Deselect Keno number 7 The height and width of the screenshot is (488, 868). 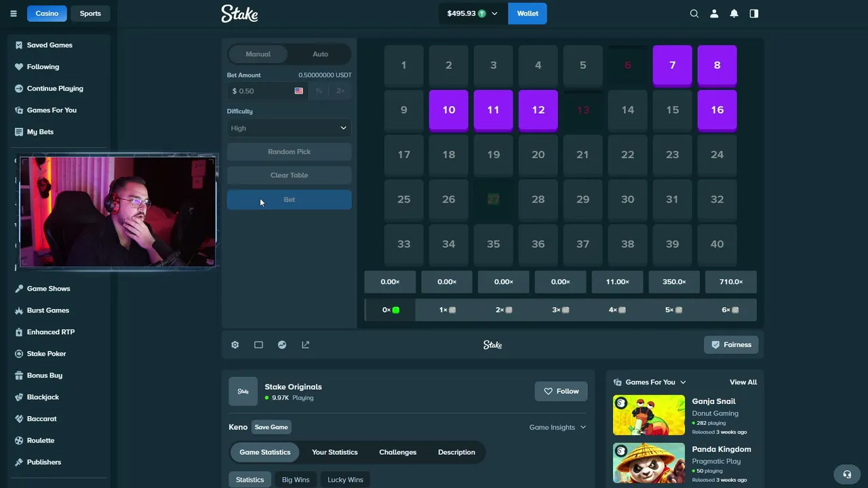[x=672, y=66]
